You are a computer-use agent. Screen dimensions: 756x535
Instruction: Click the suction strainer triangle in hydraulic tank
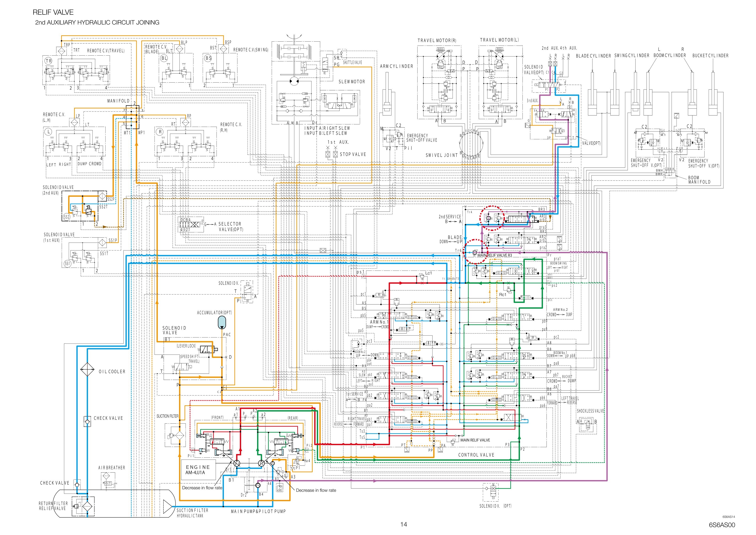click(x=167, y=506)
